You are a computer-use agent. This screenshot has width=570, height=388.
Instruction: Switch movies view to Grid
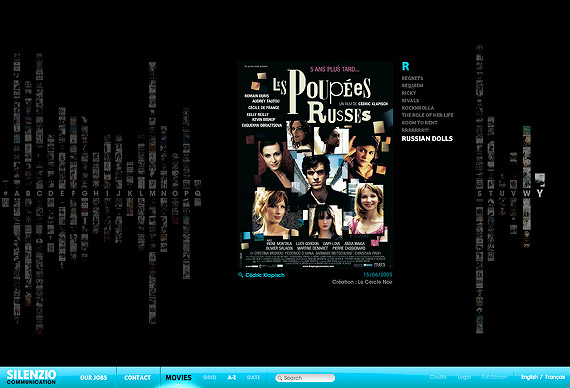point(209,377)
